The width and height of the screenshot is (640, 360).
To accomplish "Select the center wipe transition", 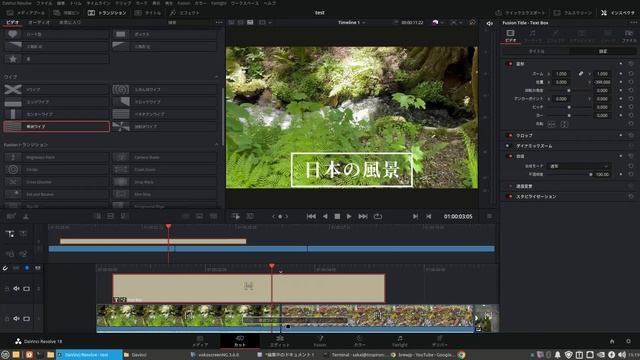I will tap(56, 114).
